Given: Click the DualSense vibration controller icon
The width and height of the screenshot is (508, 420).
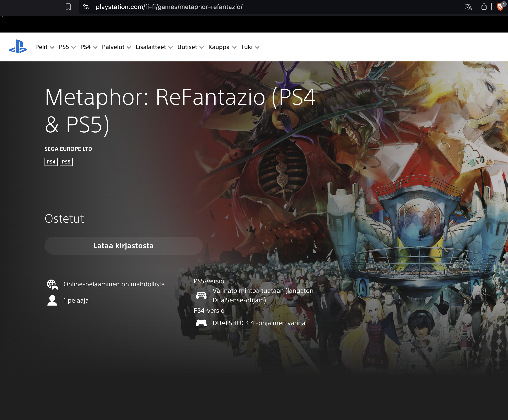Looking at the screenshot, I should 201,295.
